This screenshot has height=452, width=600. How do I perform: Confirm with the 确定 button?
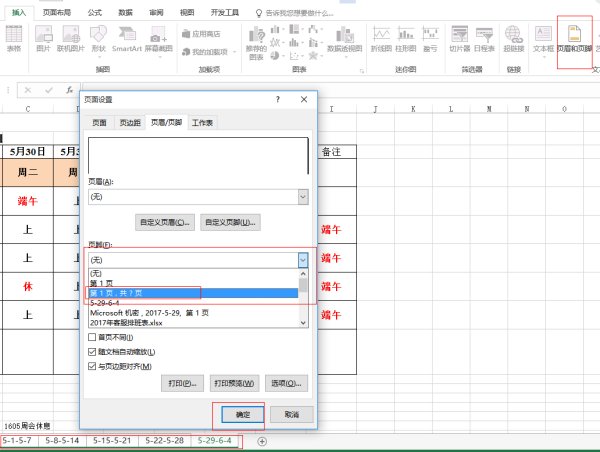point(243,414)
